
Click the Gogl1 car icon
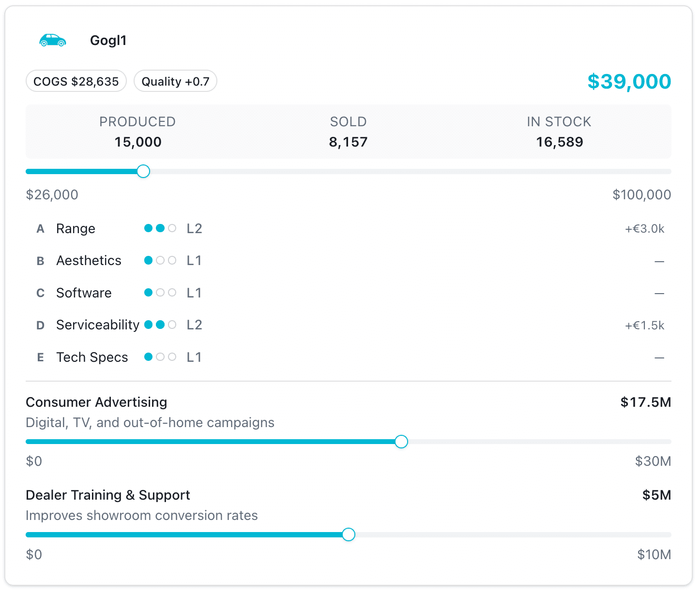coord(52,40)
